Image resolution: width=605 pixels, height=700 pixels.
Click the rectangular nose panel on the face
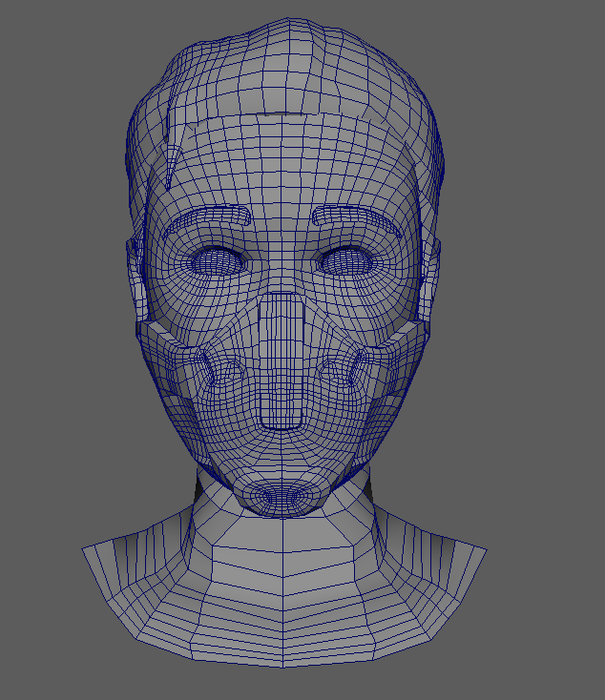pyautogui.click(x=282, y=360)
